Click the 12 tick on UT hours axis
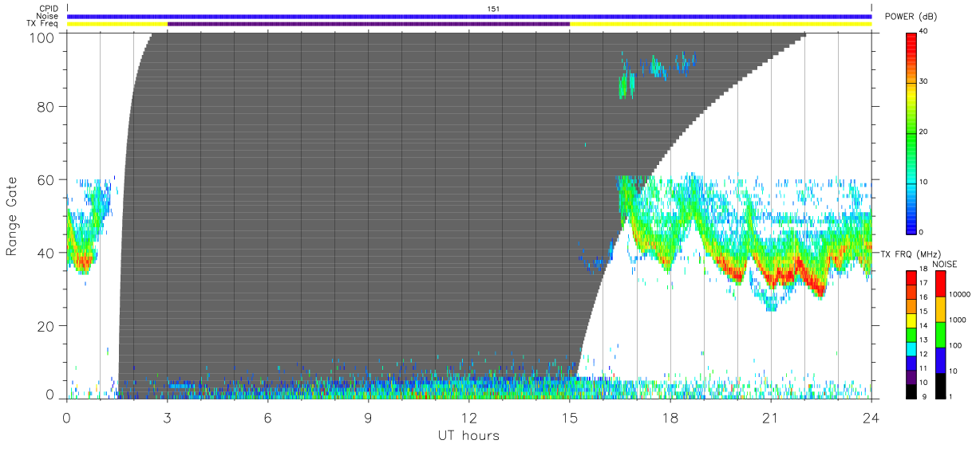The image size is (980, 452). click(x=469, y=418)
